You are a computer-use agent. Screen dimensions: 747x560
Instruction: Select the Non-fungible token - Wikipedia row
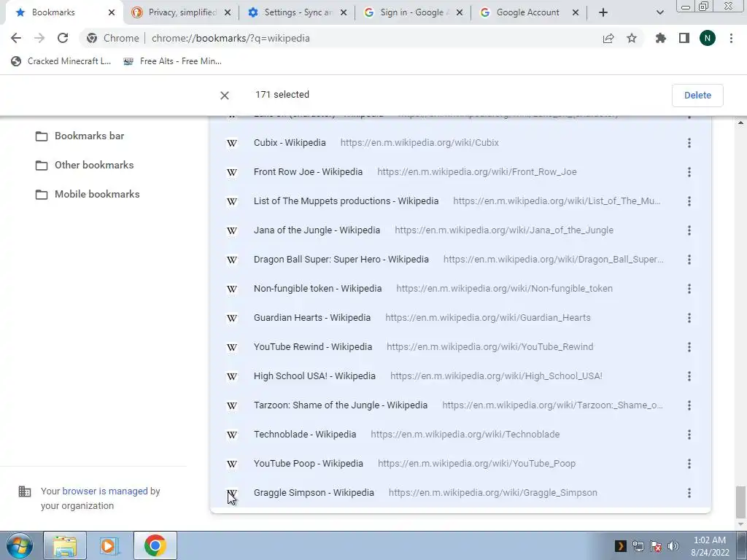[460, 289]
